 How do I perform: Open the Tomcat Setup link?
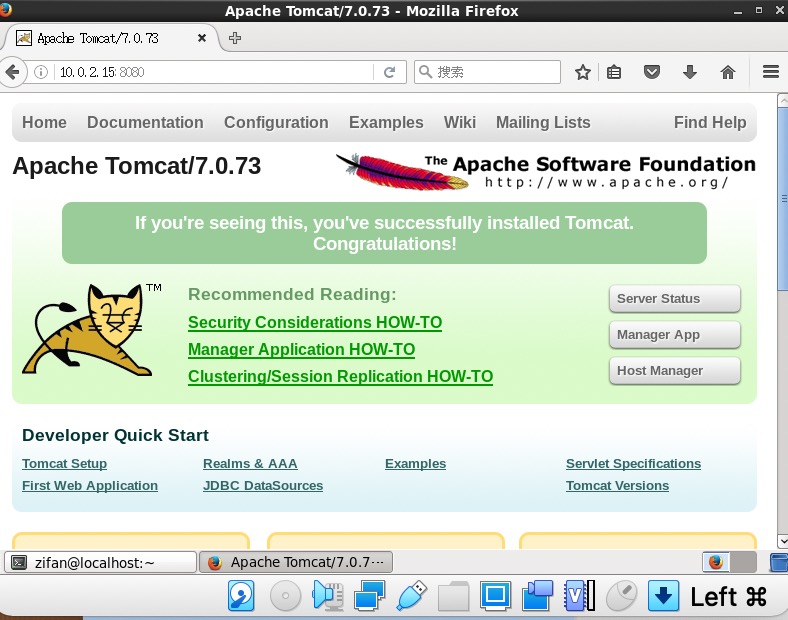64,464
